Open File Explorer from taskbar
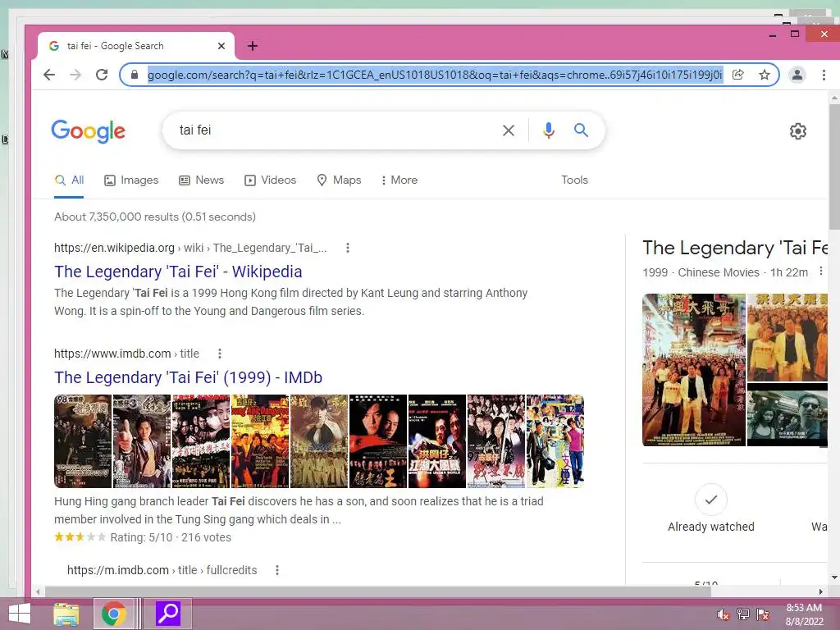The height and width of the screenshot is (630, 840). (x=66, y=614)
